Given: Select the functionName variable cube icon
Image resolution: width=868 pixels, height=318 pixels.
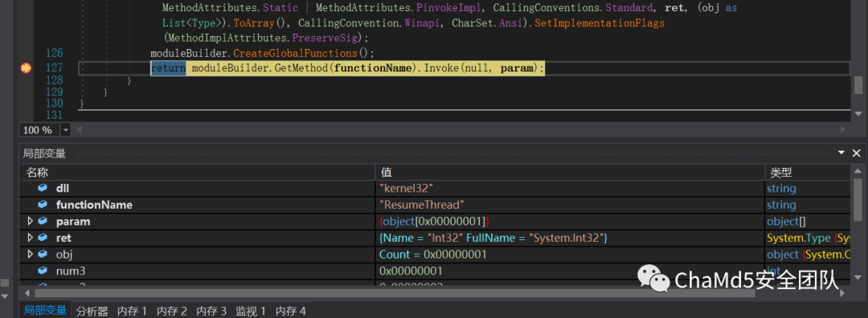Looking at the screenshot, I should coord(43,205).
